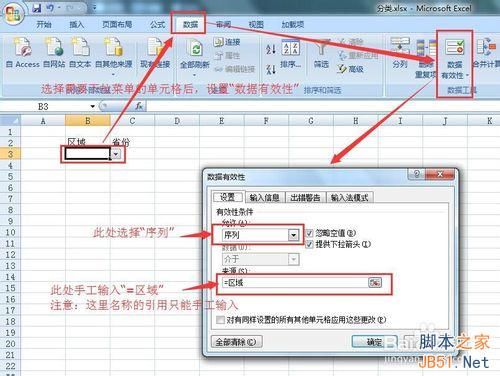Click Remove Duplicates icon

426,47
